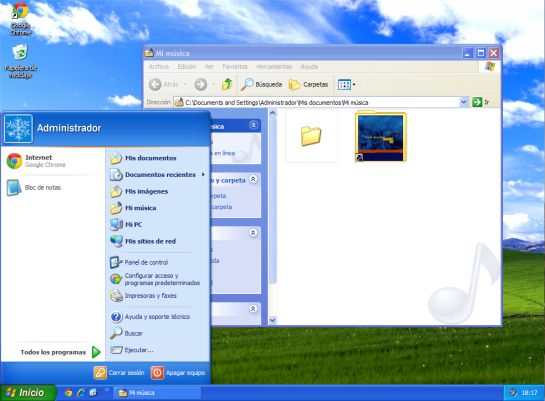Click the system tray icon by the clock
545x401 pixels.
coord(513,393)
